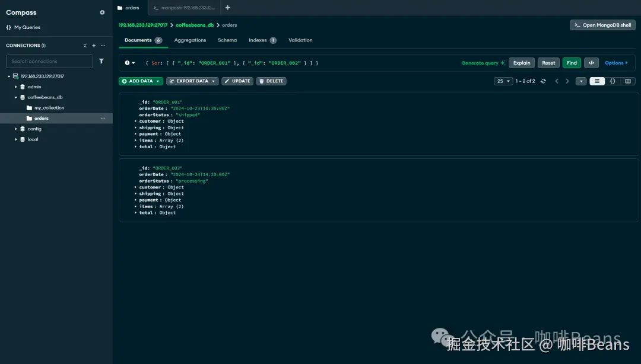Focus the Search connections field
The width and height of the screenshot is (641, 364).
pyautogui.click(x=49, y=61)
